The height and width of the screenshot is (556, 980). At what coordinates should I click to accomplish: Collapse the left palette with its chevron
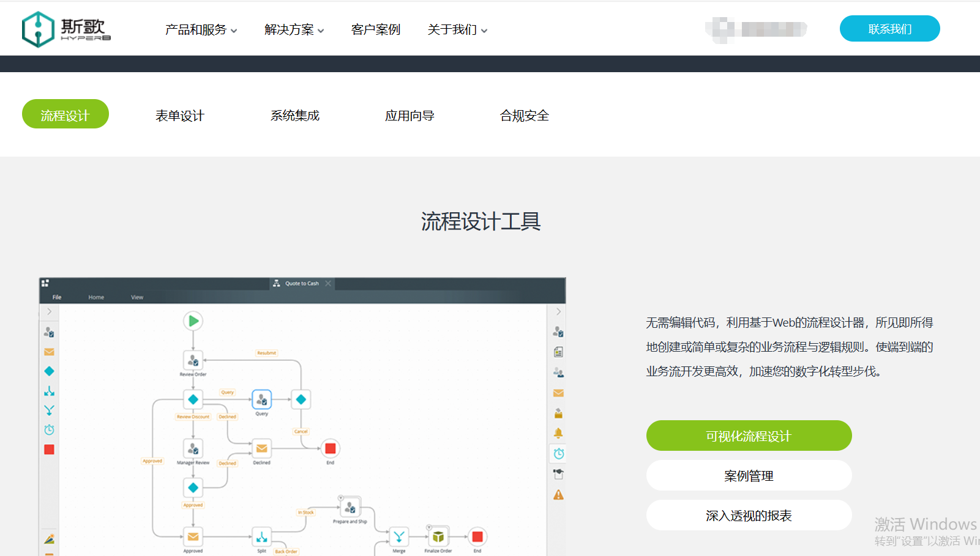[x=49, y=311]
